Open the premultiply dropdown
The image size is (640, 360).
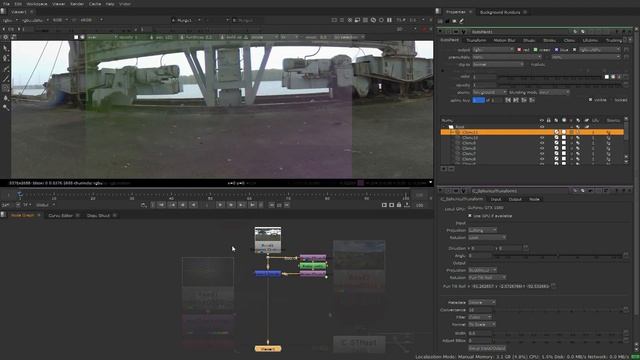click(x=507, y=57)
